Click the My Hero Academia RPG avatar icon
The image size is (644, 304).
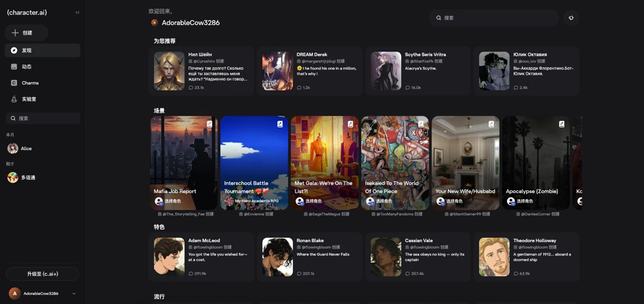click(x=229, y=201)
